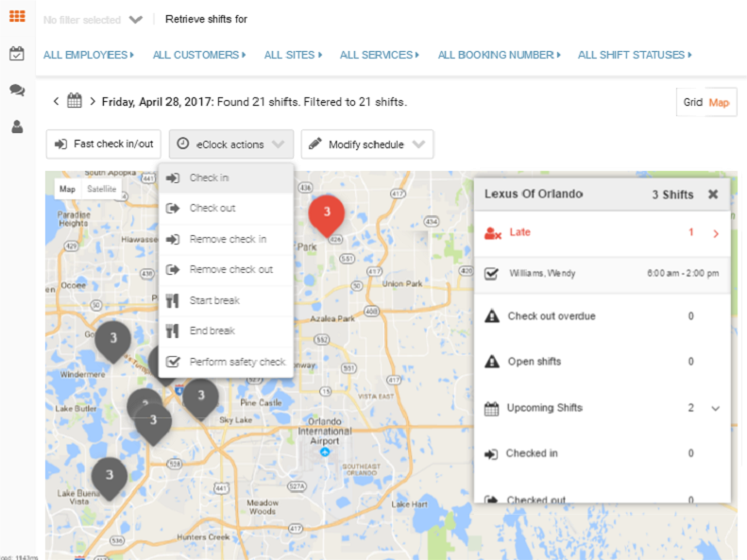Go to previous day arrow
The height and width of the screenshot is (560, 747).
click(x=56, y=101)
